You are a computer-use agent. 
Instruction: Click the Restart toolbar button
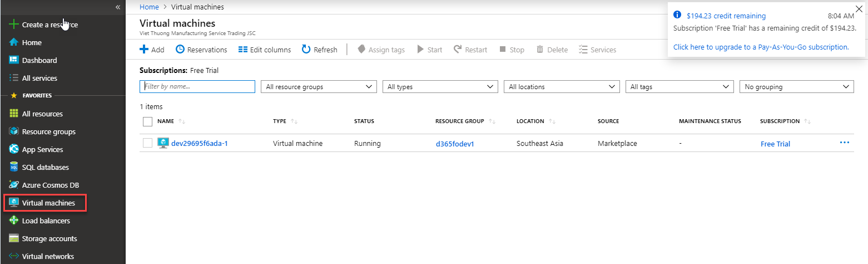(470, 50)
